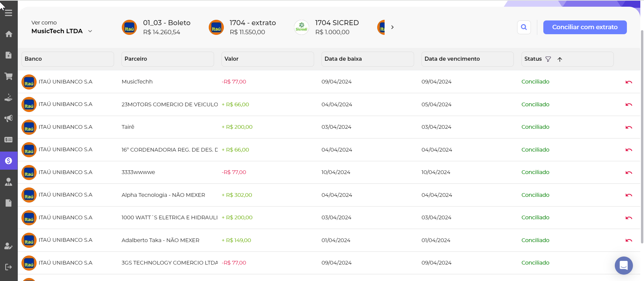The height and width of the screenshot is (281, 644).
Task: Open the chat support bubble
Action: pos(624,266)
